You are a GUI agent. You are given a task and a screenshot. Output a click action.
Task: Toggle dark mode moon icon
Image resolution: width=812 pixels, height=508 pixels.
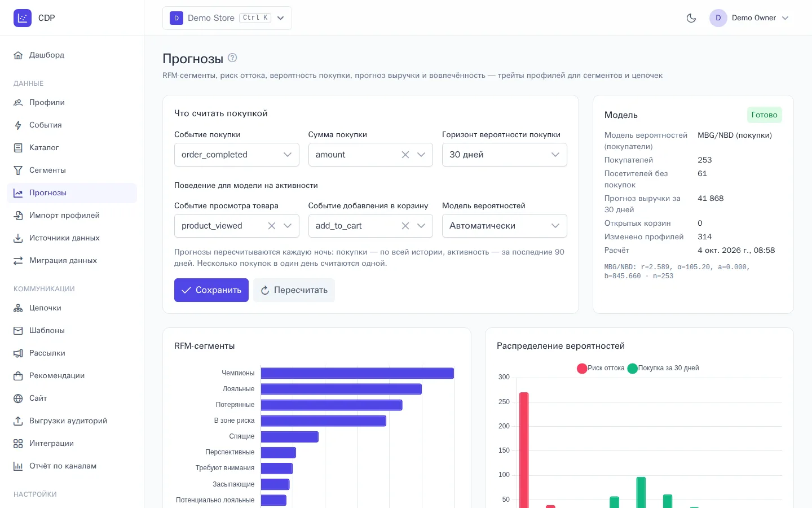click(691, 18)
